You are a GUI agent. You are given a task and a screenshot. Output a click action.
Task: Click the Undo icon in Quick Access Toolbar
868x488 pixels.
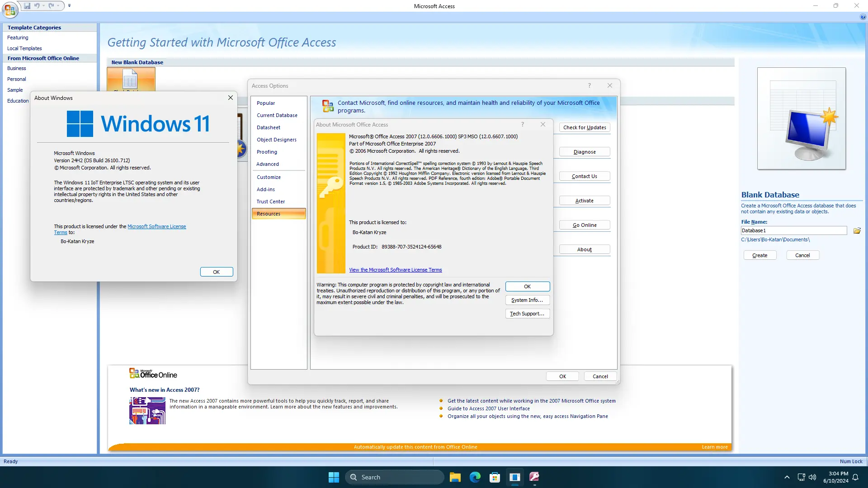pyautogui.click(x=37, y=6)
